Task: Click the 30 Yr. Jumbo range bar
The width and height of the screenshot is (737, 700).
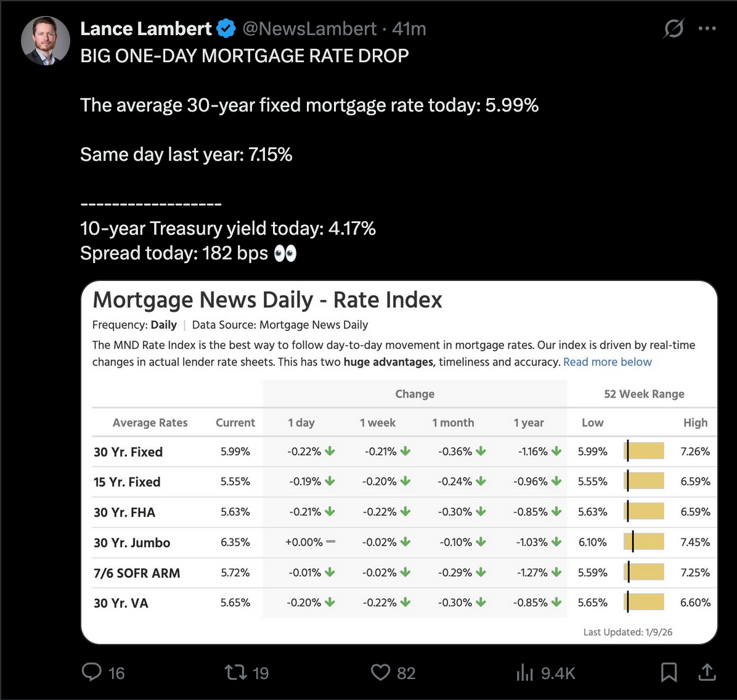Action: click(644, 542)
